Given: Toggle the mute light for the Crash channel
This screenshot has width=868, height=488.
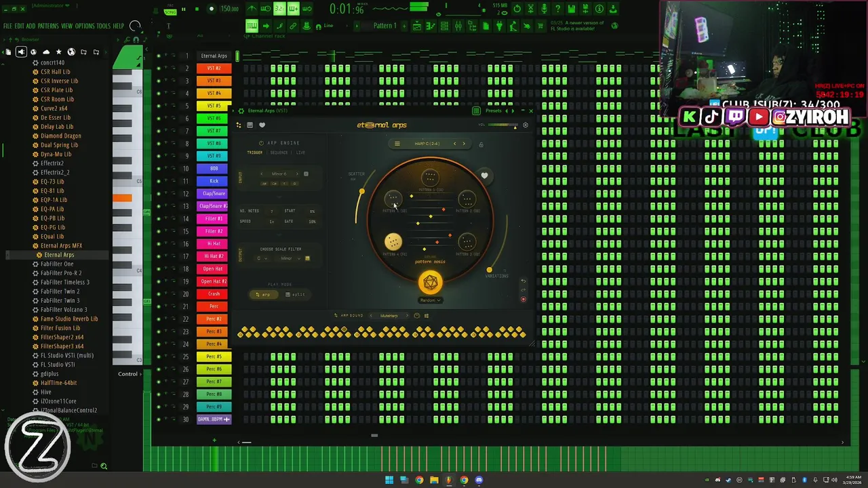Looking at the screenshot, I should tap(159, 294).
